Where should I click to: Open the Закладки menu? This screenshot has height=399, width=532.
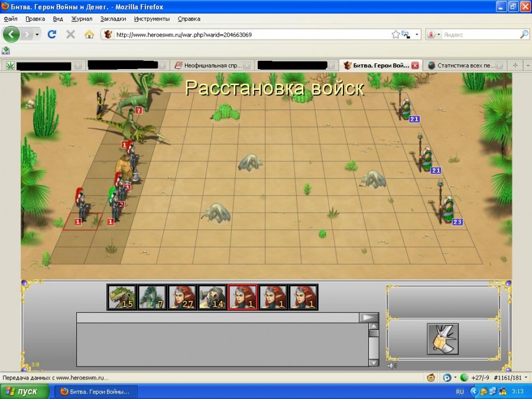click(113, 19)
